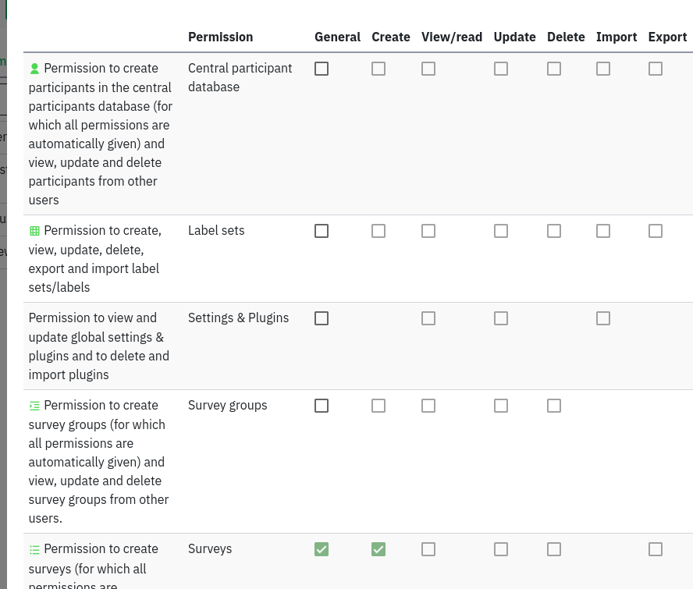
Task: Tick Create checkbox for Label sets
Action: click(x=378, y=231)
